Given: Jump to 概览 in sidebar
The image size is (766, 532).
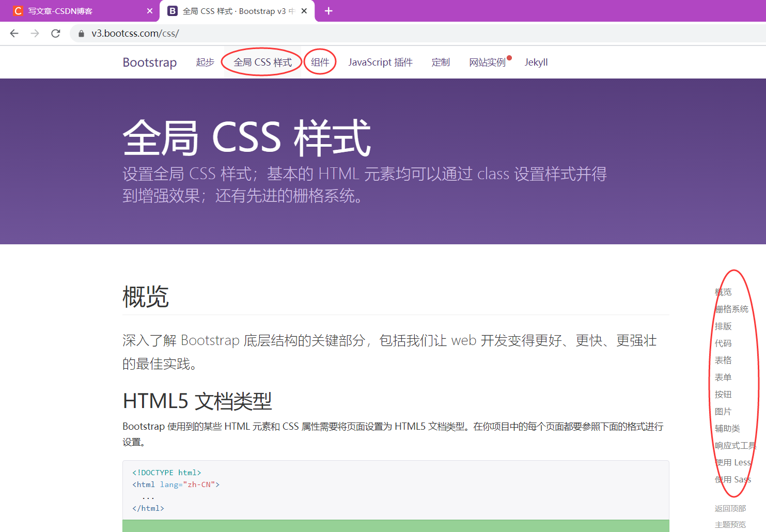Looking at the screenshot, I should 723,292.
